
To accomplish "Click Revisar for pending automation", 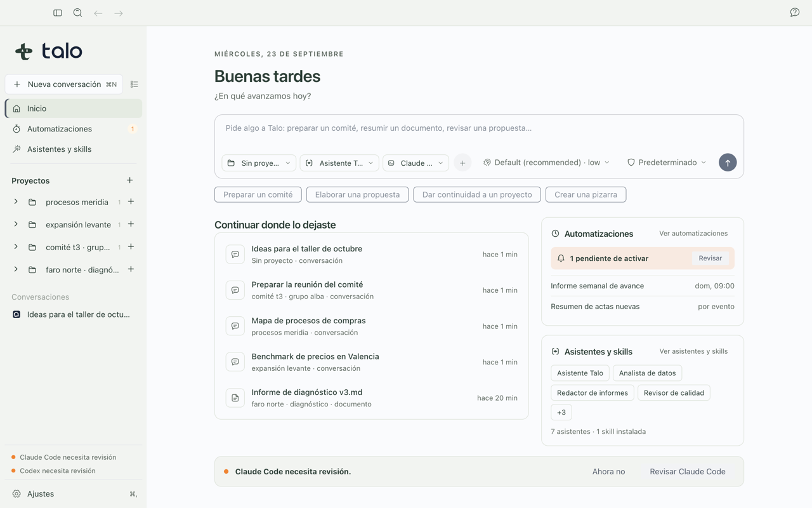I will click(x=710, y=258).
